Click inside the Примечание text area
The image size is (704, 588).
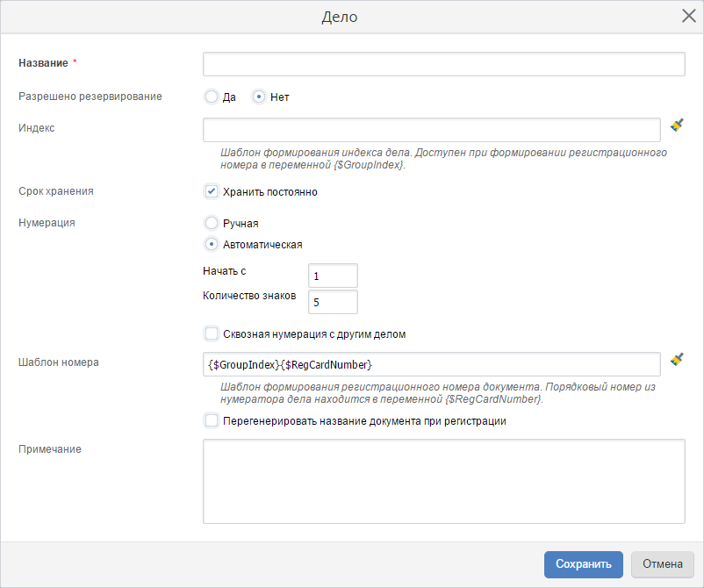point(443,481)
